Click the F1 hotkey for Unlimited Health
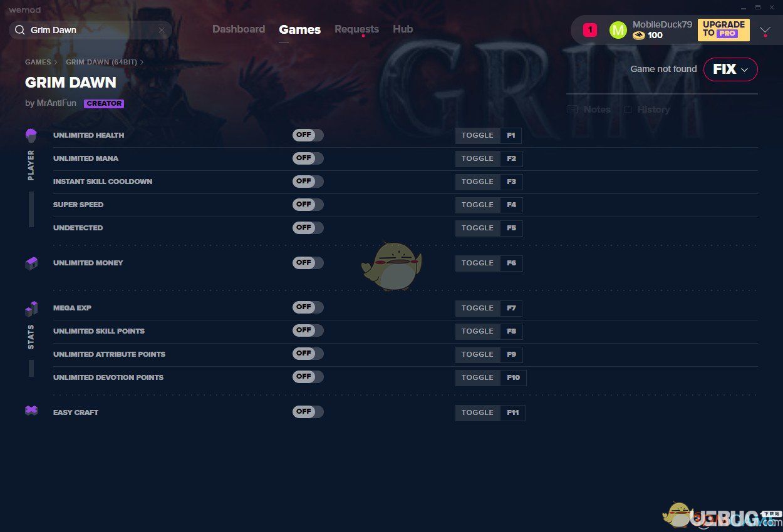783x532 pixels. (511, 136)
